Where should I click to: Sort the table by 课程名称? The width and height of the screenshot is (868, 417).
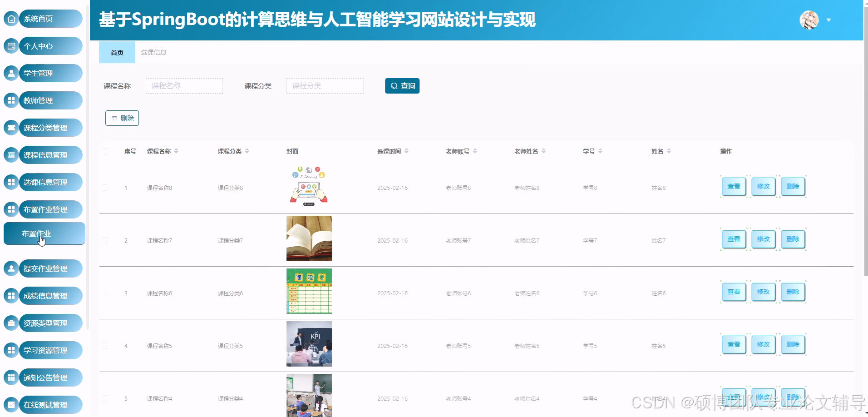pyautogui.click(x=176, y=151)
